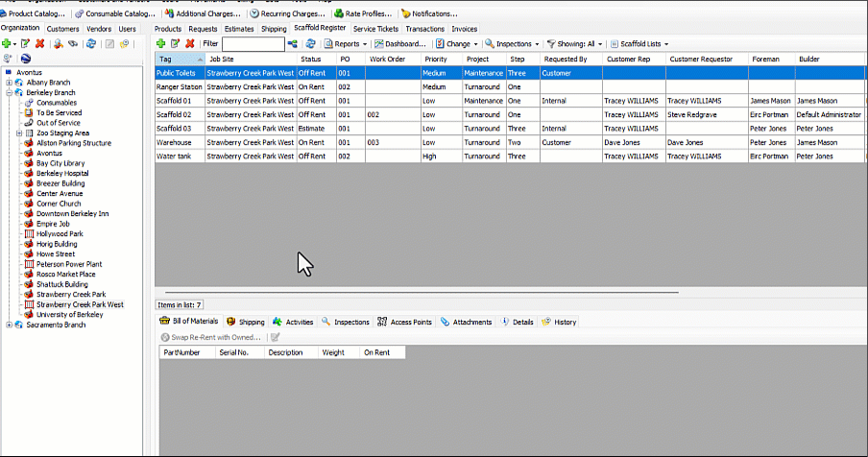Expand the Albany Branch tree node

coord(9,83)
